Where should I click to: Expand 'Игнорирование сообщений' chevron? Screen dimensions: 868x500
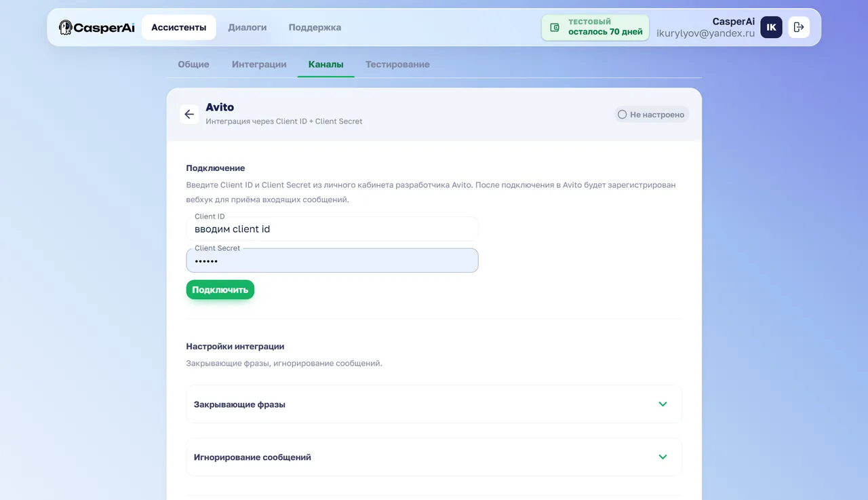(663, 457)
